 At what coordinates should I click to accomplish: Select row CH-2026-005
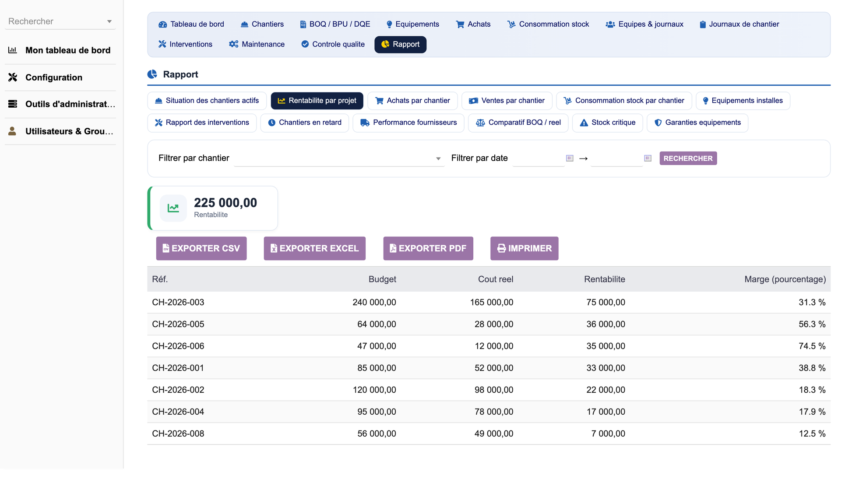point(489,324)
